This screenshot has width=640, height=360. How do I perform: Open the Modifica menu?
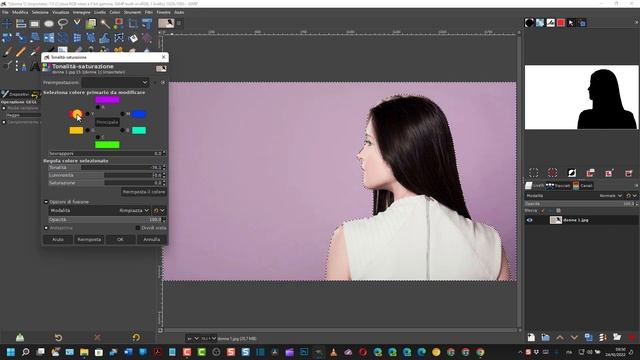tap(20, 12)
